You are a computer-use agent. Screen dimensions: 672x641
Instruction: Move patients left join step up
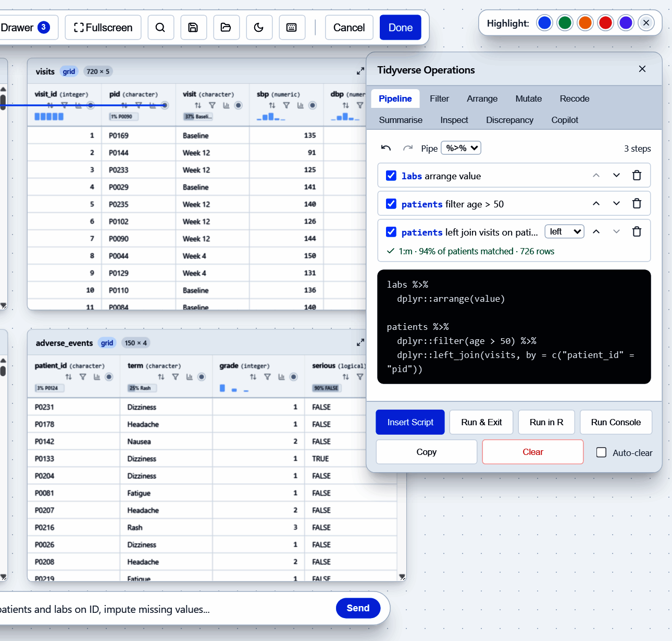pyautogui.click(x=596, y=232)
